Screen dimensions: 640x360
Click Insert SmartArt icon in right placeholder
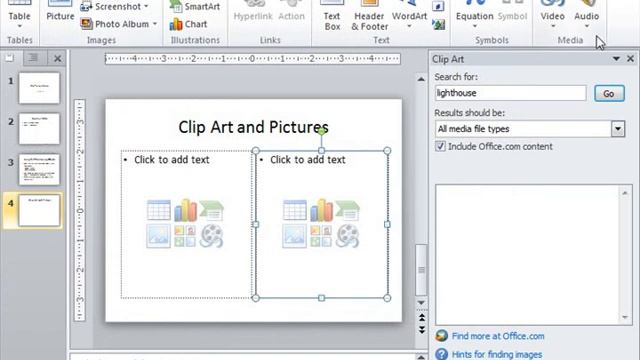[x=347, y=210]
